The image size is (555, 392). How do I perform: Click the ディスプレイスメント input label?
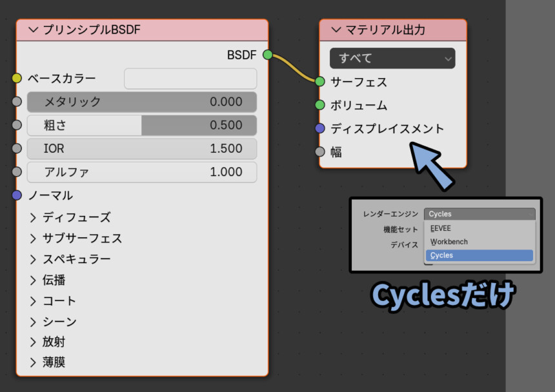(387, 129)
